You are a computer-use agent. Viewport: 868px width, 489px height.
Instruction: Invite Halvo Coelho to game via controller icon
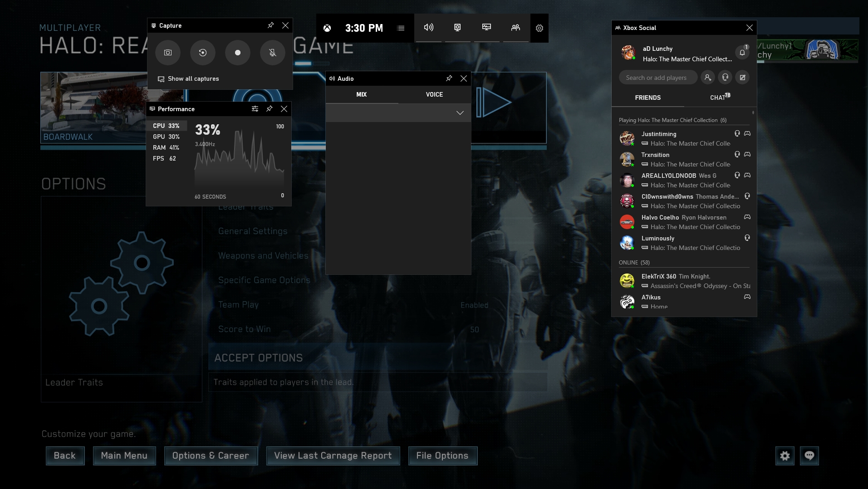pyautogui.click(x=747, y=217)
